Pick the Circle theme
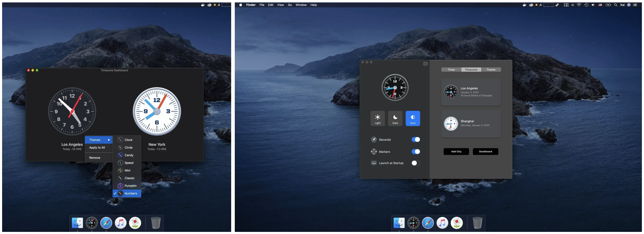 pyautogui.click(x=127, y=148)
